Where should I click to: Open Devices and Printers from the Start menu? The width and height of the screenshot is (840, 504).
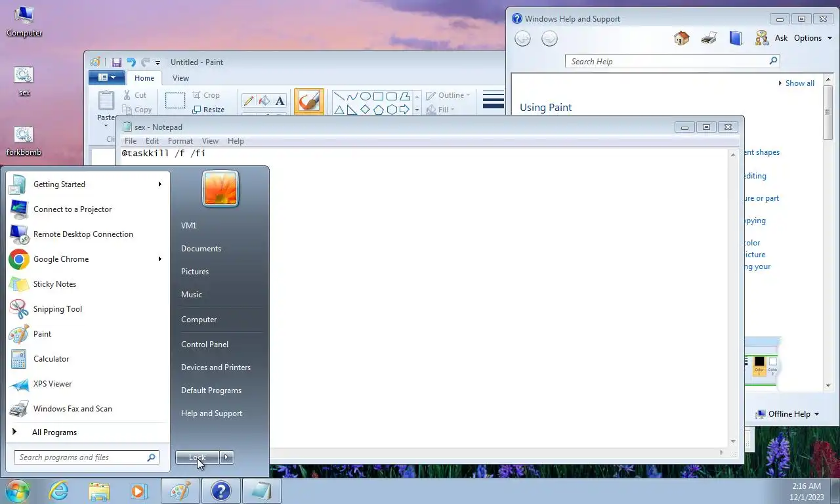[216, 367]
